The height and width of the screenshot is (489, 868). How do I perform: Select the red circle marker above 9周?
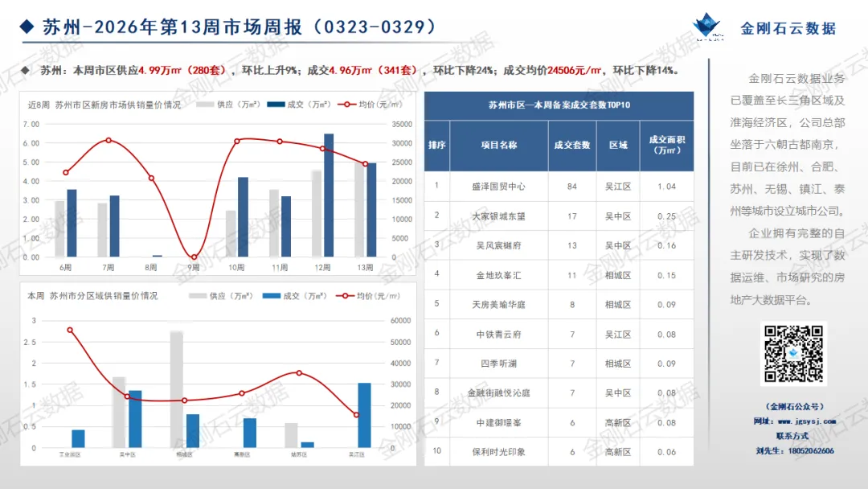point(193,256)
